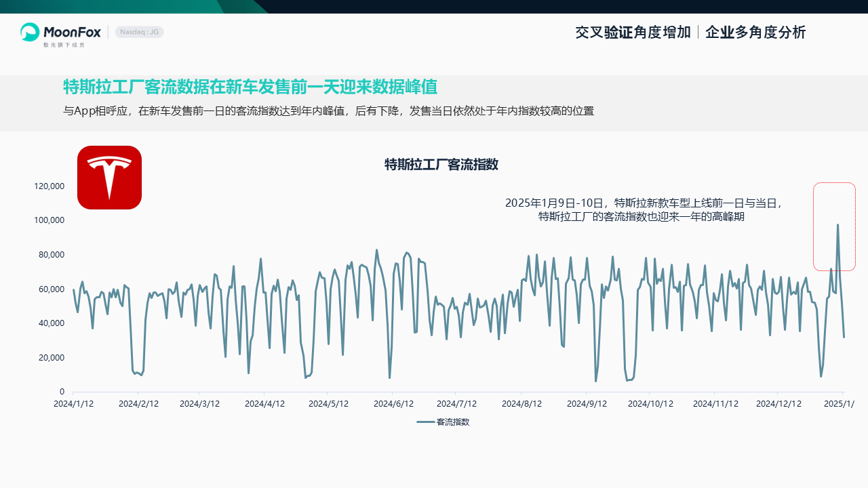Click the 100,000 y-axis label
Image resolution: width=868 pixels, height=488 pixels.
click(48, 220)
